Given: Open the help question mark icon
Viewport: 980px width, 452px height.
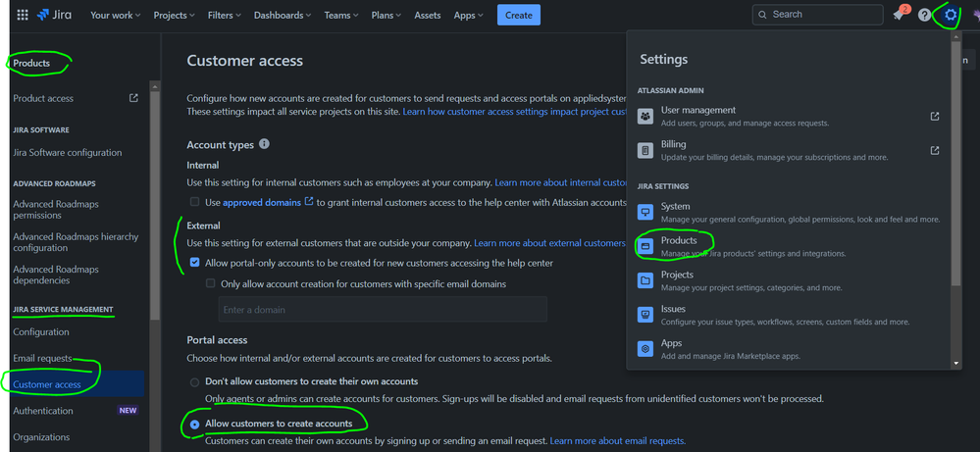Looking at the screenshot, I should (924, 15).
